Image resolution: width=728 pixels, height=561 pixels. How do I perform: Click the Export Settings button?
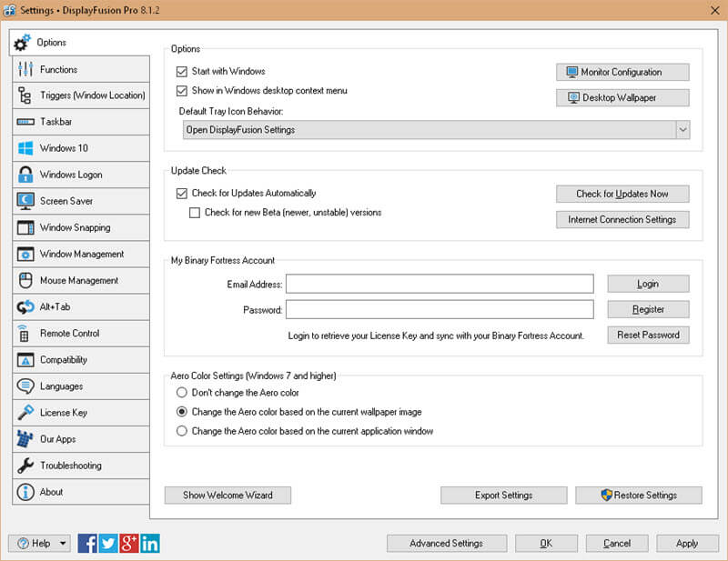tap(504, 496)
